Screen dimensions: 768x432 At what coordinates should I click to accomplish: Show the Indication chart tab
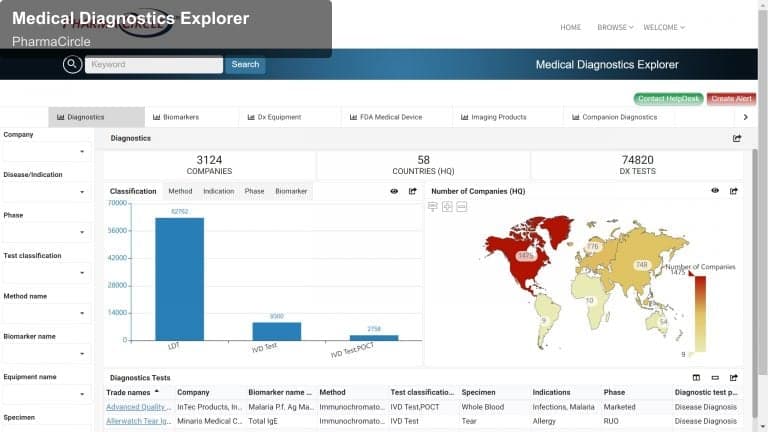click(218, 191)
